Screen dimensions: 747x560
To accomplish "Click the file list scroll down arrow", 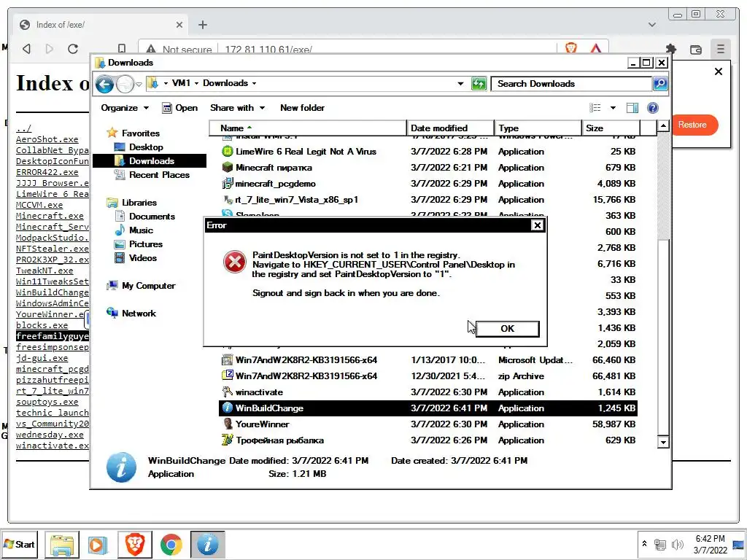I will point(662,442).
